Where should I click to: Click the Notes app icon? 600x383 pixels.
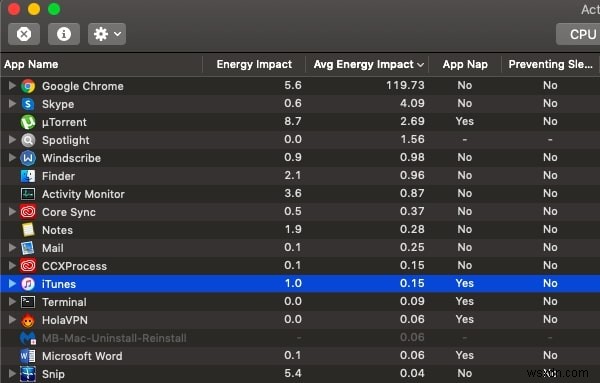28,230
